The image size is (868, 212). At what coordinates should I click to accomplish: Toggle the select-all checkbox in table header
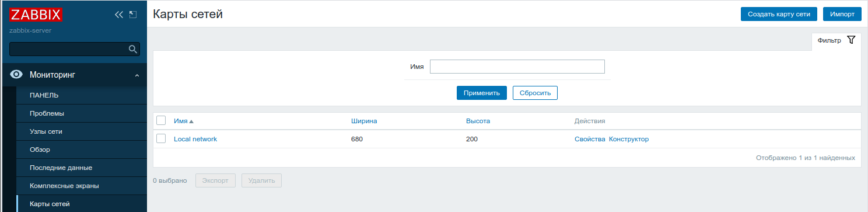pyautogui.click(x=162, y=120)
